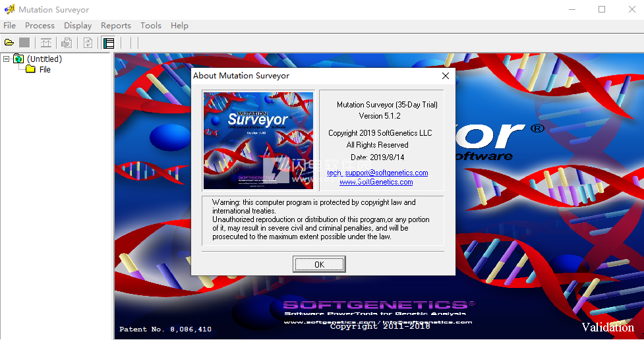Open the Reports menu
Image resolution: width=644 pixels, height=340 pixels.
pos(116,26)
